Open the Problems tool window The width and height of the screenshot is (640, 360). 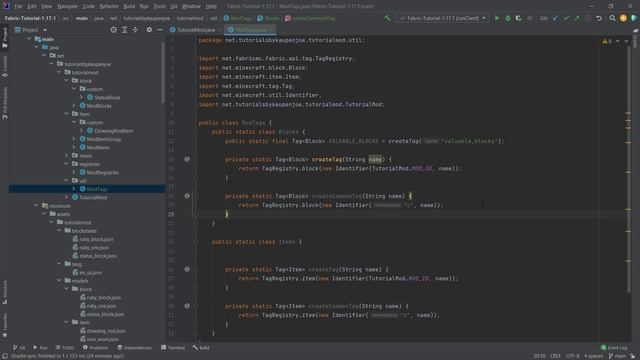coord(96,348)
